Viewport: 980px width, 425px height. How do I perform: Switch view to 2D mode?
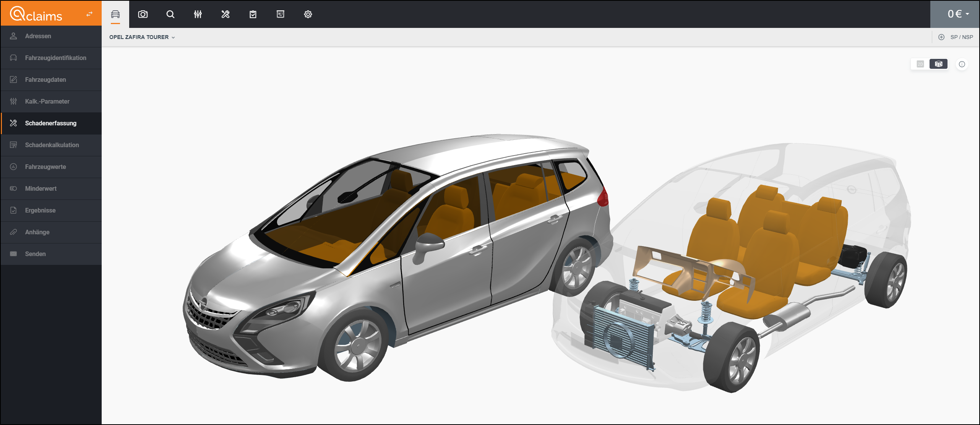coord(920,64)
